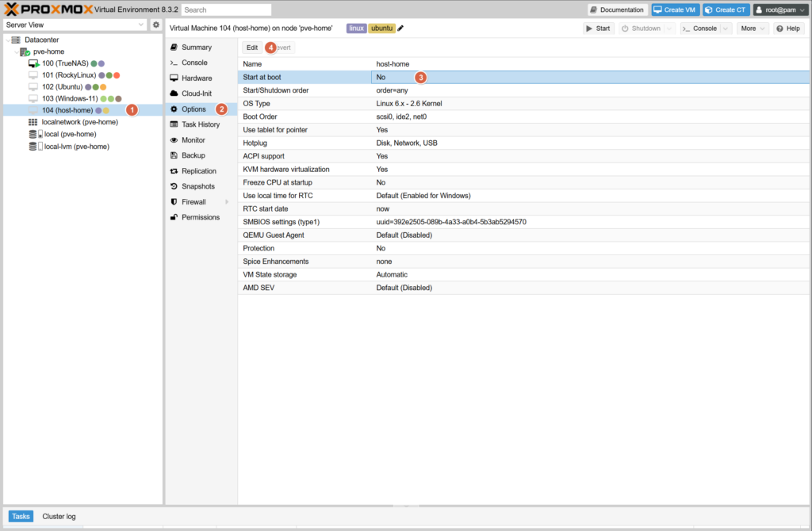Open the Monitor section with eye icon
Viewport: 812px width, 531px height.
(x=193, y=140)
